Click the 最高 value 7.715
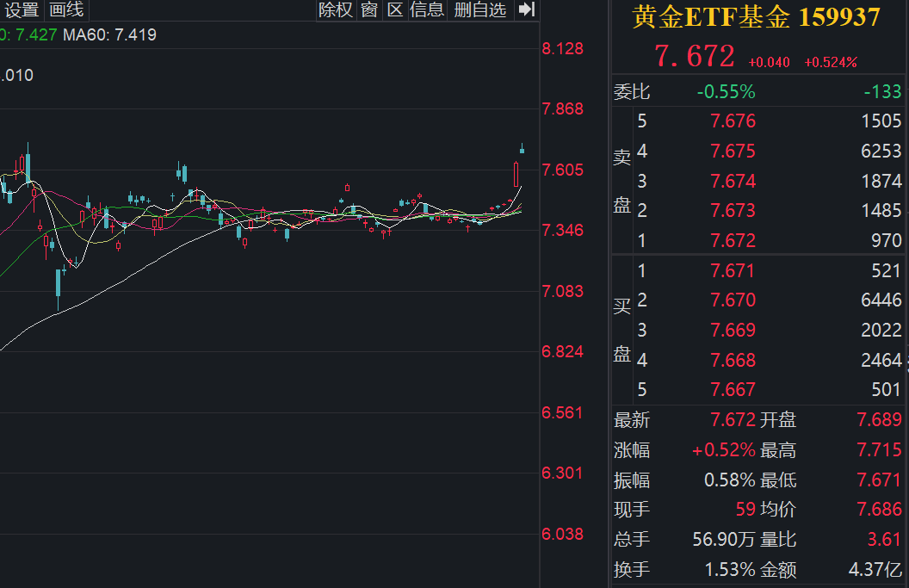This screenshot has height=588, width=909. click(x=879, y=450)
